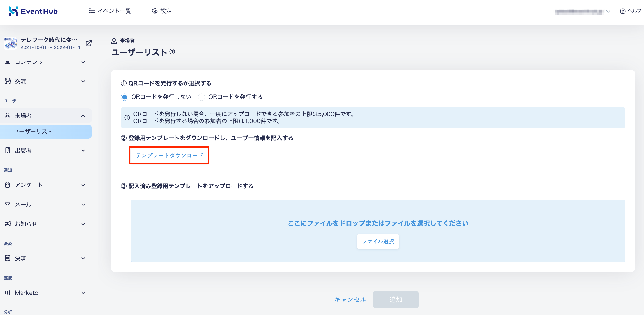Click the アンケート clipboard icon
644x315 pixels.
[x=8, y=185]
